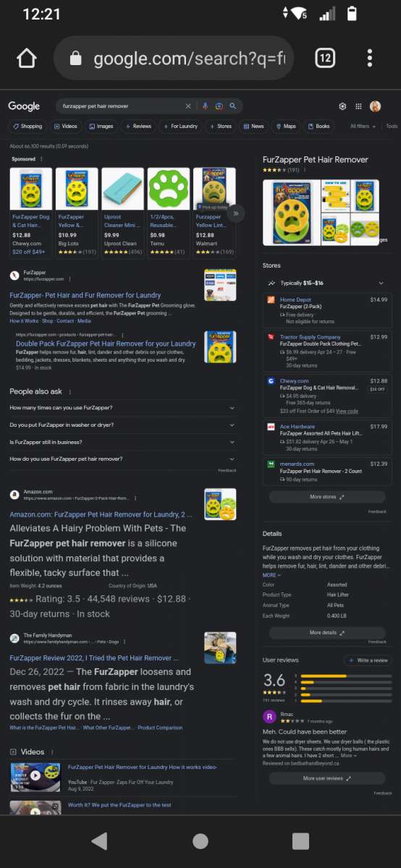Show next sponsored products with arrow
The height and width of the screenshot is (868, 401).
tap(235, 213)
